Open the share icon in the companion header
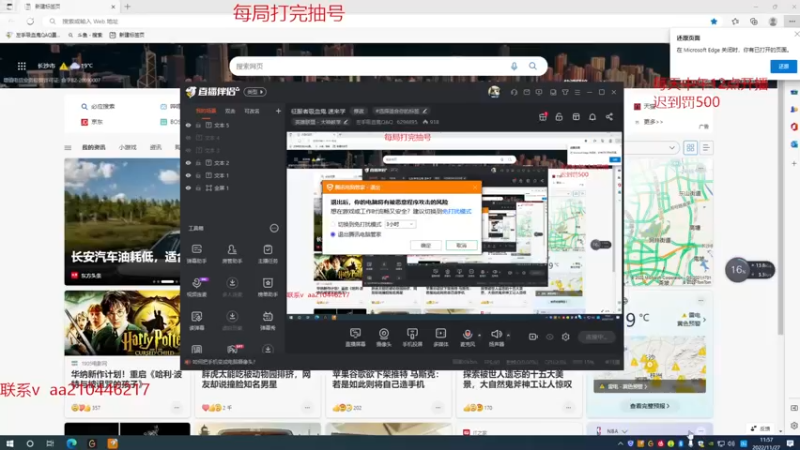This screenshot has height=450, width=800. pos(609,117)
